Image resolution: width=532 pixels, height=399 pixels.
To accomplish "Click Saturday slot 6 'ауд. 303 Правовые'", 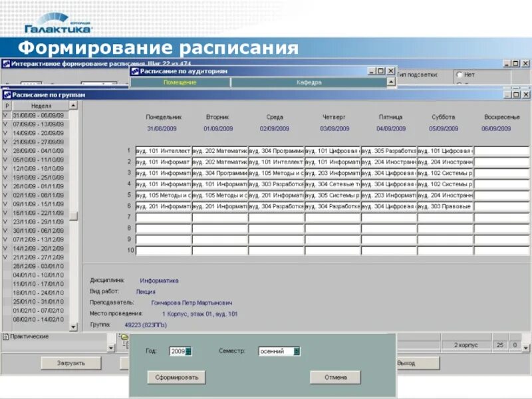I will (x=445, y=206).
